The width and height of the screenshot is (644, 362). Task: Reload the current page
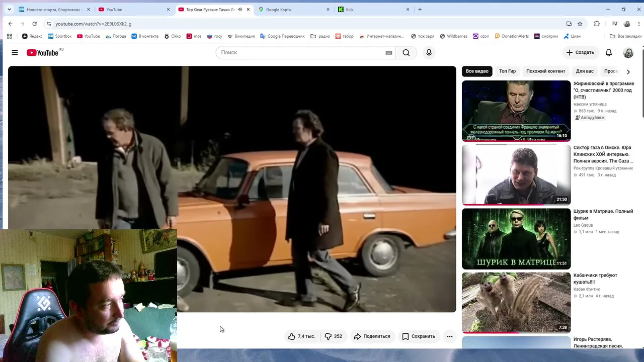[x=34, y=24]
